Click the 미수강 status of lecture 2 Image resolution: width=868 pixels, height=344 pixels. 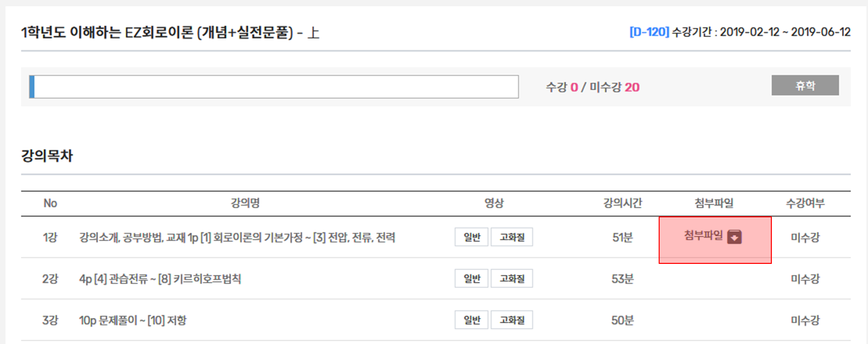pos(805,279)
